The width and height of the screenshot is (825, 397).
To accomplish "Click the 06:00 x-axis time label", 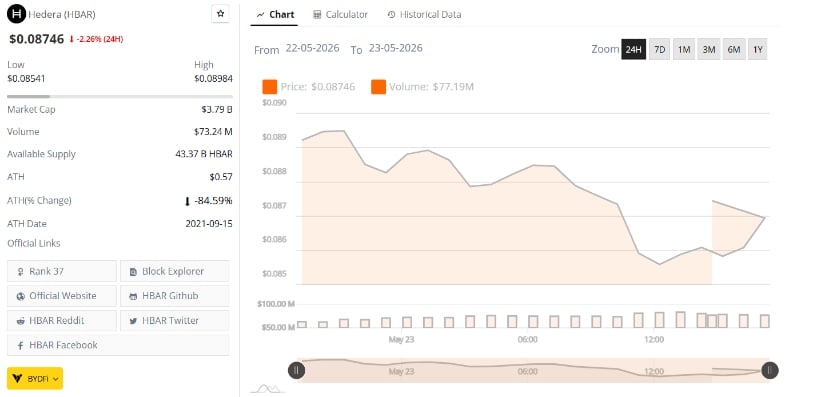I will 528,340.
